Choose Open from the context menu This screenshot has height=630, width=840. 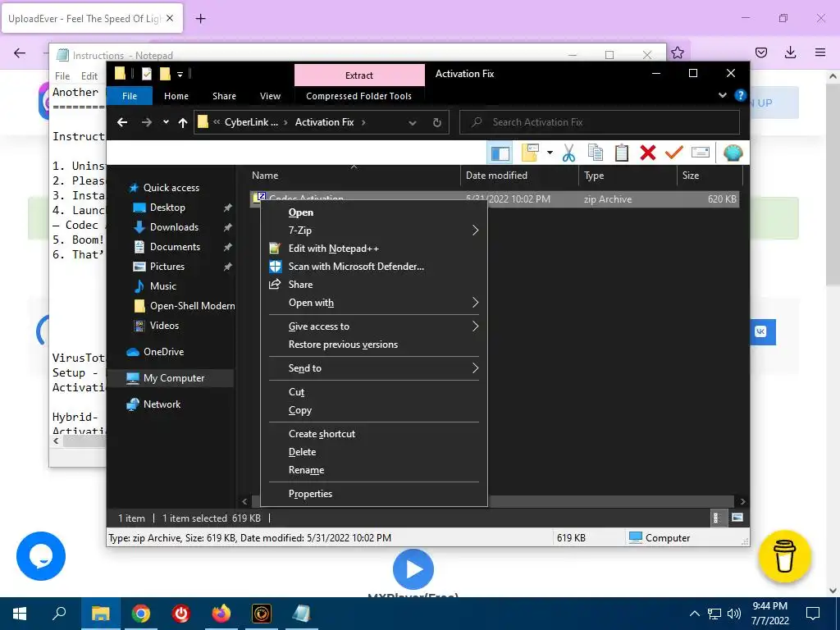tap(374, 212)
